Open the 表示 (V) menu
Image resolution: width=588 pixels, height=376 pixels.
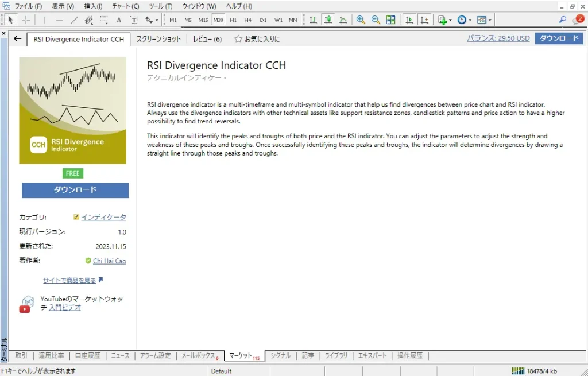pos(63,6)
